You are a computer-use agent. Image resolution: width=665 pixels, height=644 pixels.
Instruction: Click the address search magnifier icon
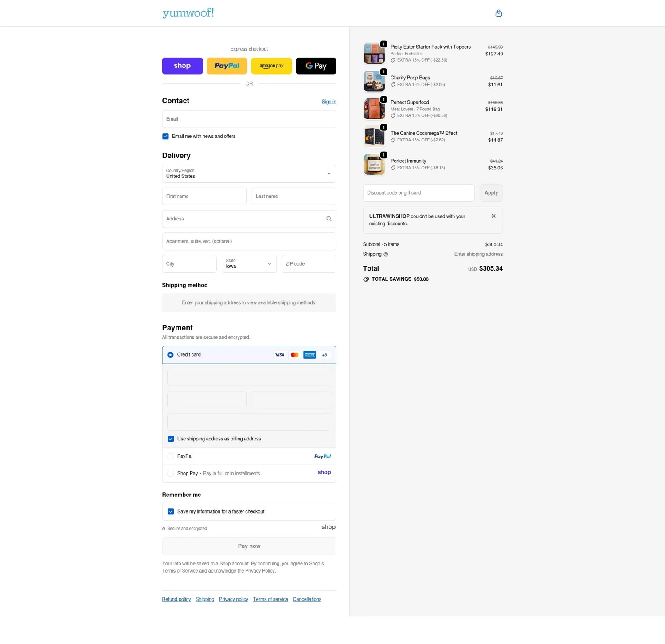pyautogui.click(x=329, y=219)
